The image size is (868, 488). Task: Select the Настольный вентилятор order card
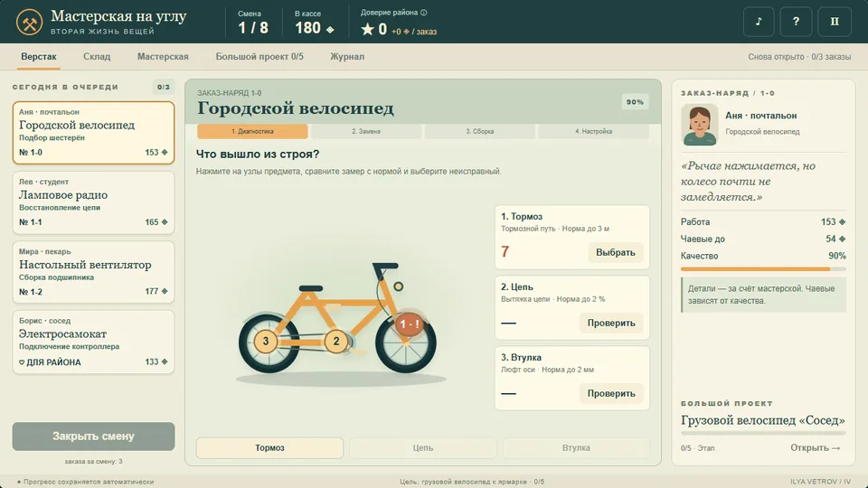[93, 272]
